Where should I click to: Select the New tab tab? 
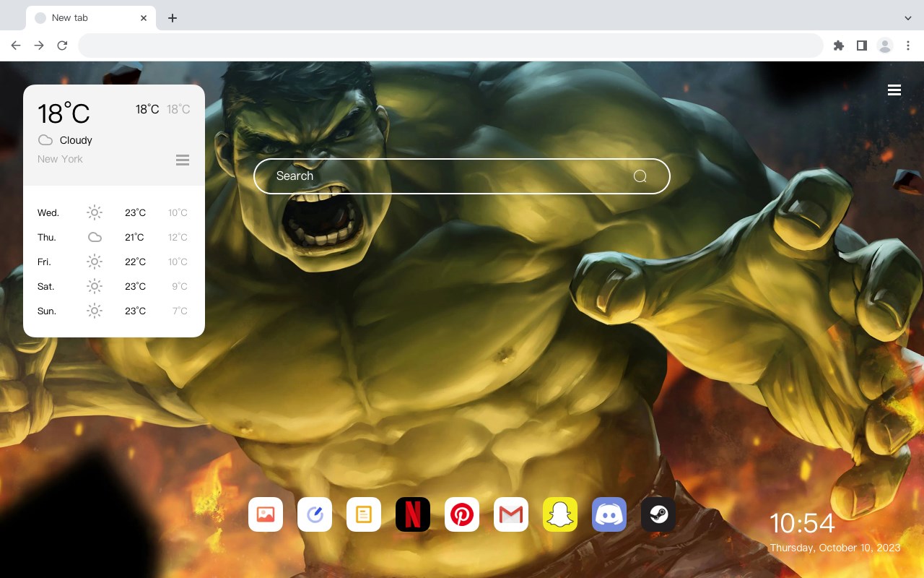click(91, 18)
